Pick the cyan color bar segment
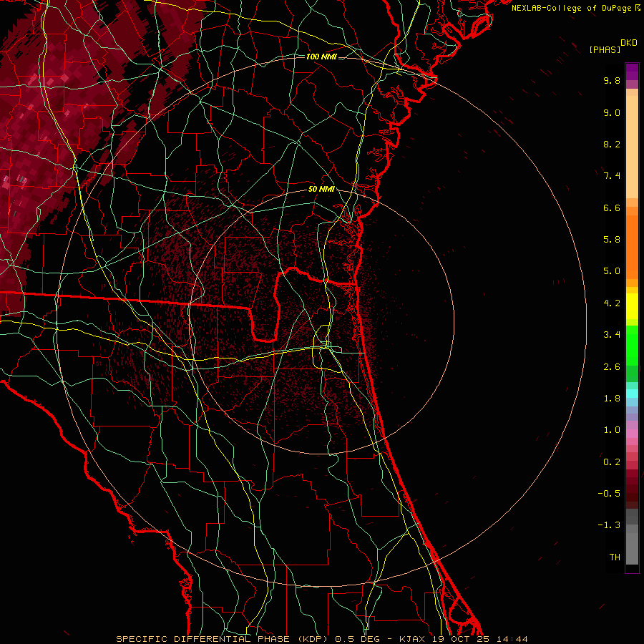 click(x=632, y=394)
